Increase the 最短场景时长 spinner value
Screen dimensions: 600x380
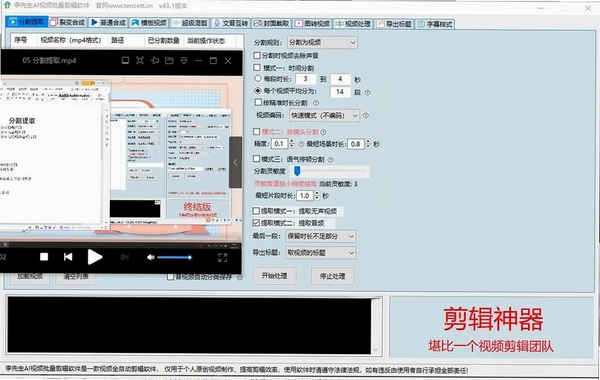coord(368,142)
